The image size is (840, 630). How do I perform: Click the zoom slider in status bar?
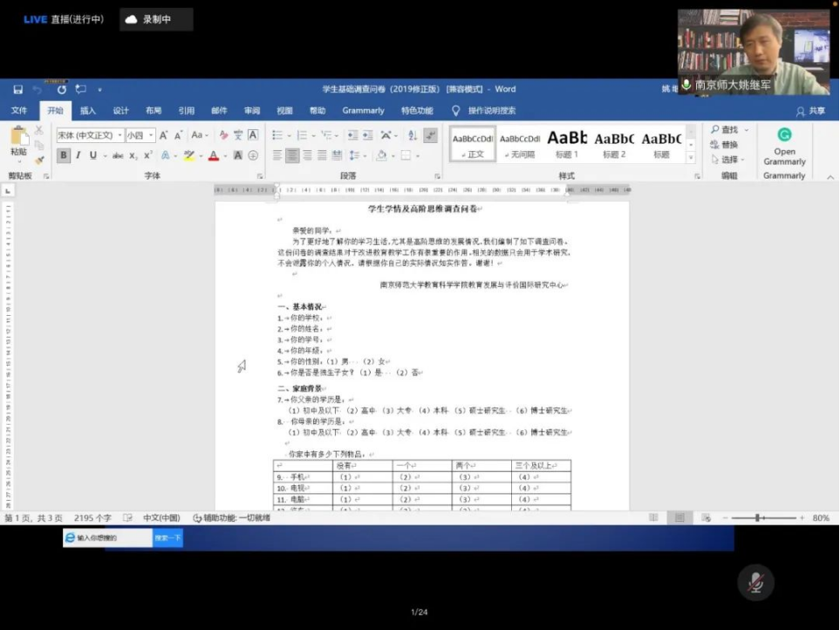coord(764,517)
